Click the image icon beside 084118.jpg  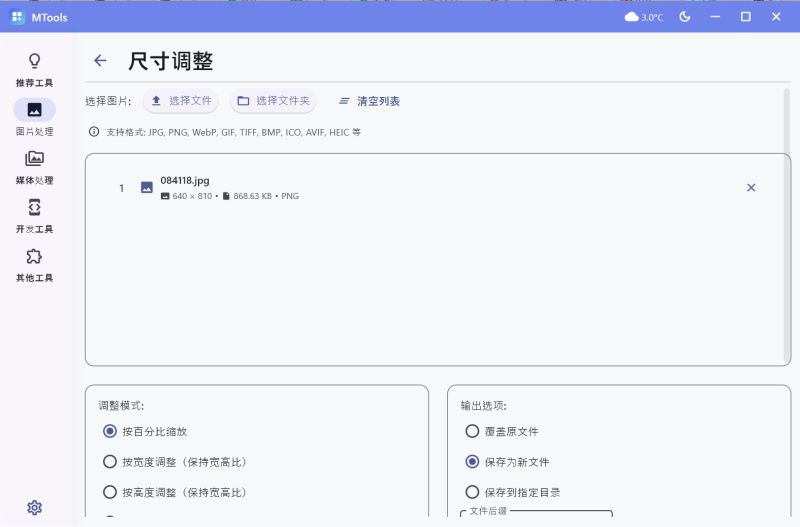[146, 187]
